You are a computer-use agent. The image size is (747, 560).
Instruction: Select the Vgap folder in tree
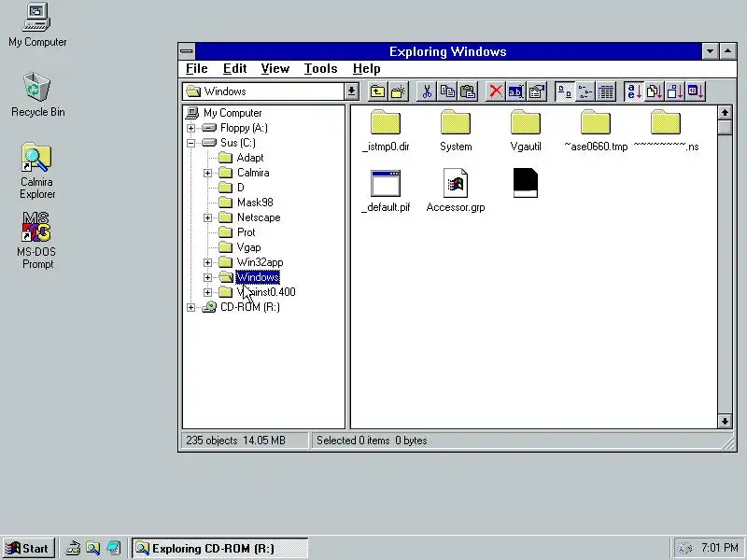(248, 247)
